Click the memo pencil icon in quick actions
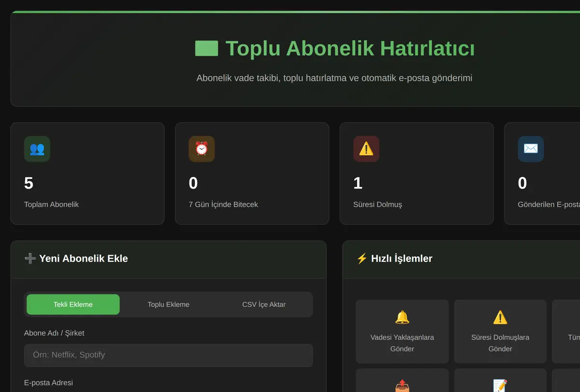This screenshot has height=392, width=580. pos(500,385)
